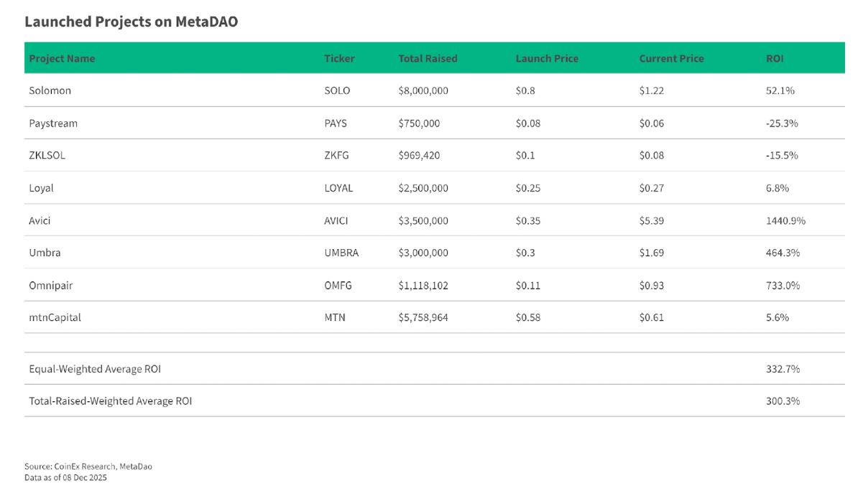Select the Total Raised column header
Image resolution: width=868 pixels, height=491 pixels.
click(428, 58)
